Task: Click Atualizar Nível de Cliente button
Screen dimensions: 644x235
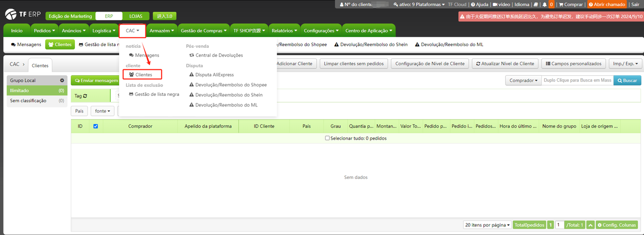Action: click(505, 64)
